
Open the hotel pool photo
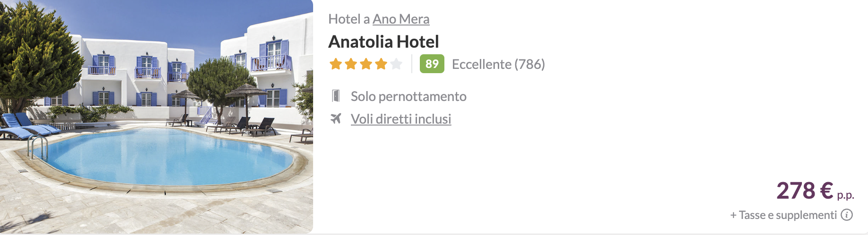(156, 117)
